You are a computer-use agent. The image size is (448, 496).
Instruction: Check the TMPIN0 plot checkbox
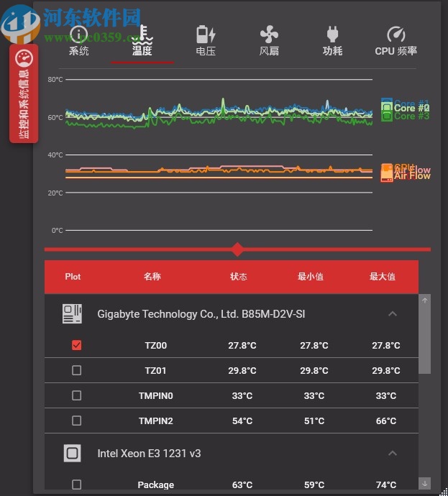pos(76,395)
